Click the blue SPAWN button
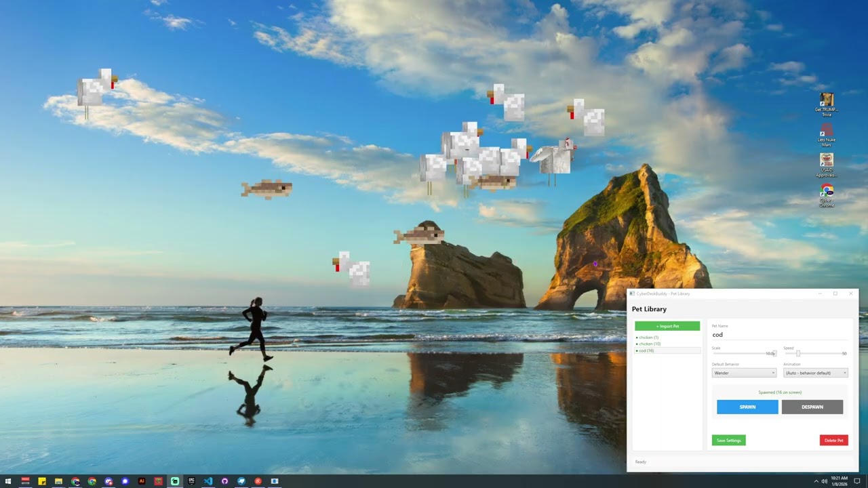 pyautogui.click(x=747, y=407)
